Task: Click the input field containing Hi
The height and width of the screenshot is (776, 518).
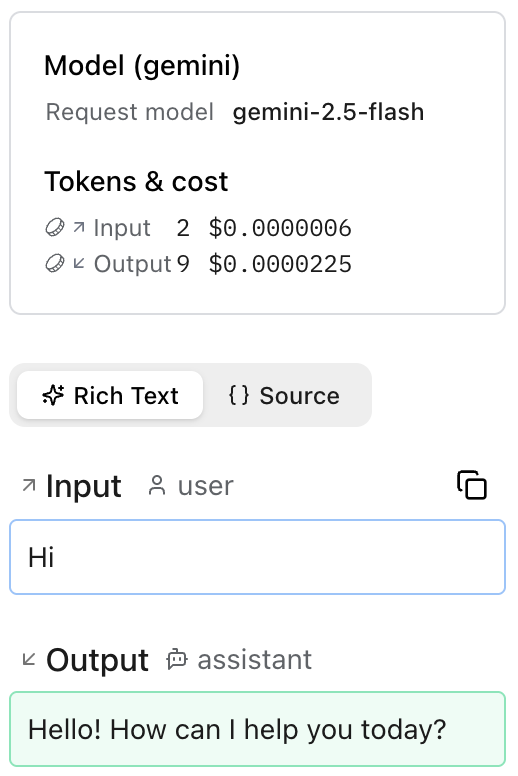Action: click(x=257, y=557)
